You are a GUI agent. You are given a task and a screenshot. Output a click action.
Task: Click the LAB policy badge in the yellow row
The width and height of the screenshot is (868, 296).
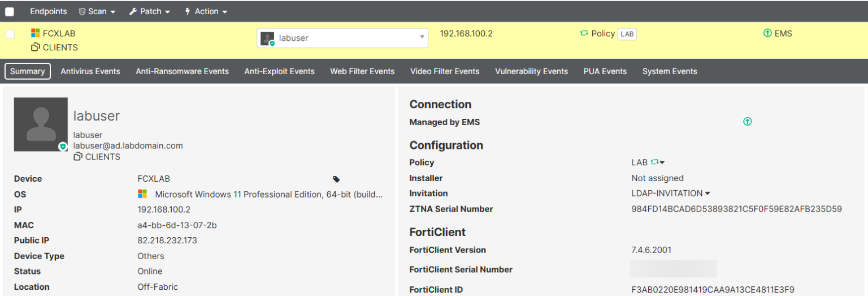(627, 34)
